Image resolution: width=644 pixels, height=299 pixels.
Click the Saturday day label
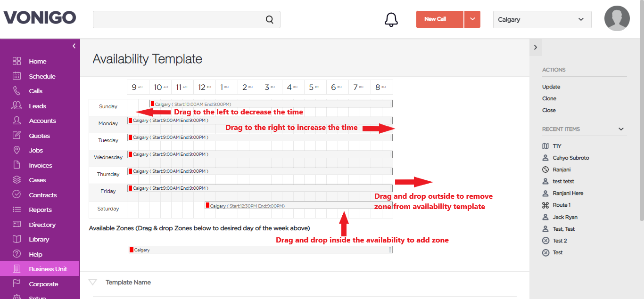108,209
